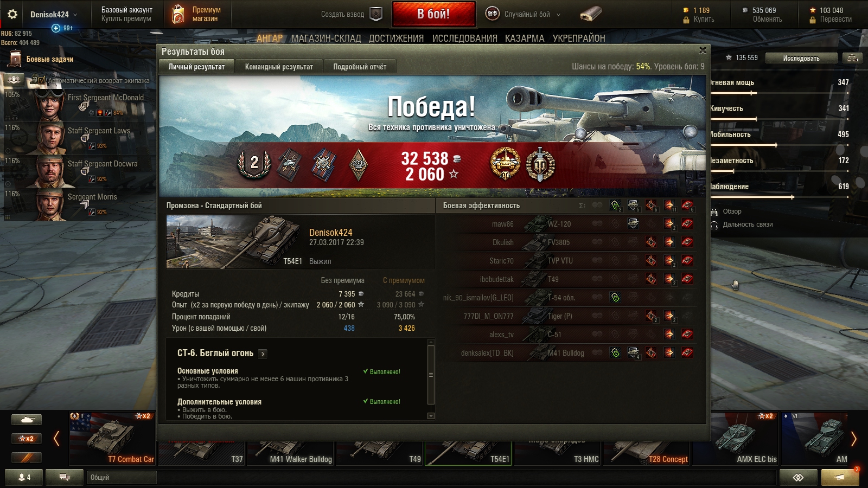Click the x2 bonus filter icon
Screen dimensions: 868x488
[x=26, y=438]
